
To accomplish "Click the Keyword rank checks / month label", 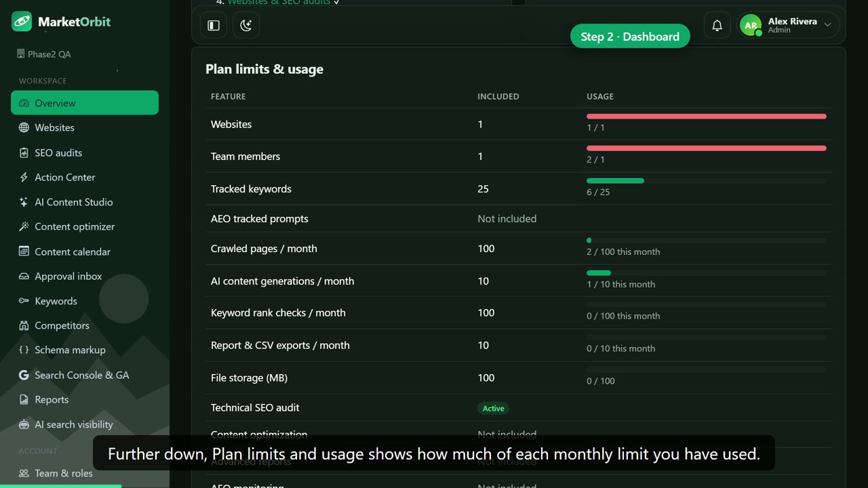I will [278, 313].
